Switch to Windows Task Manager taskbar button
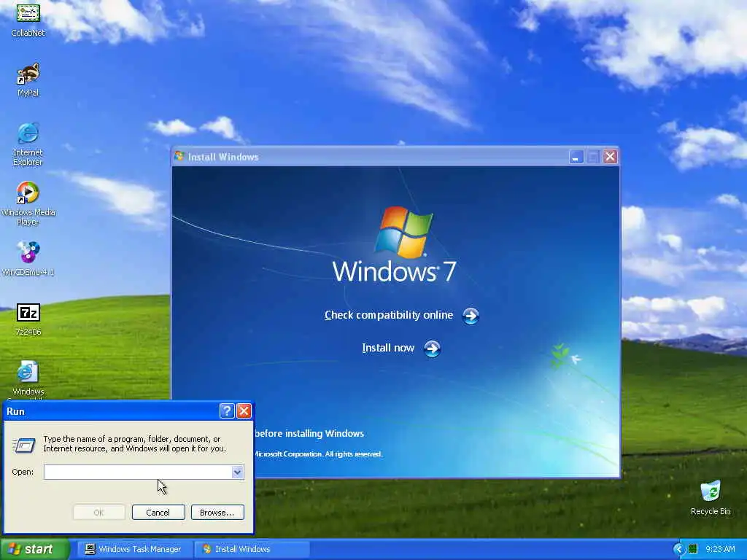747x560 pixels. 134,549
